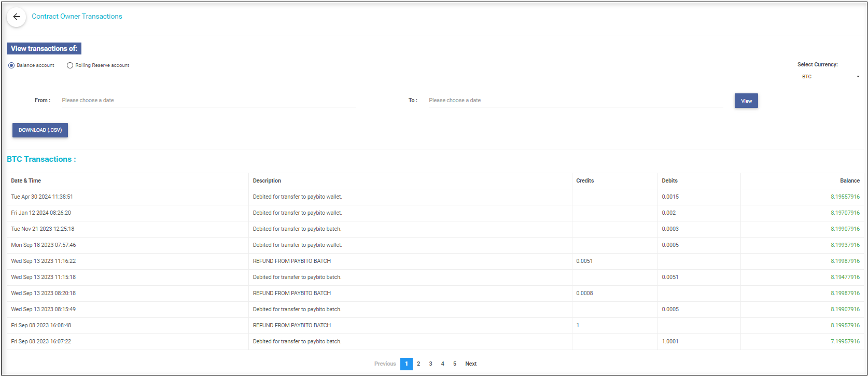Click the Contract Owner Transactions title
The image size is (868, 376).
tap(77, 17)
